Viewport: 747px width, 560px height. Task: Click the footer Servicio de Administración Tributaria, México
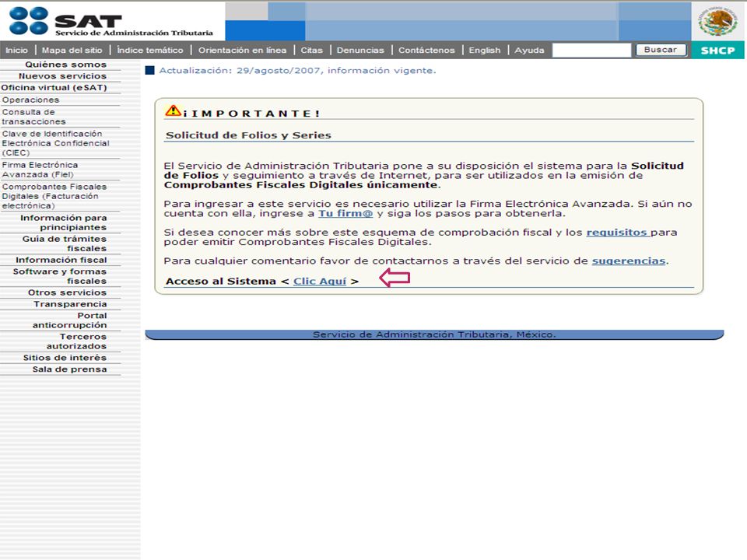tap(434, 334)
